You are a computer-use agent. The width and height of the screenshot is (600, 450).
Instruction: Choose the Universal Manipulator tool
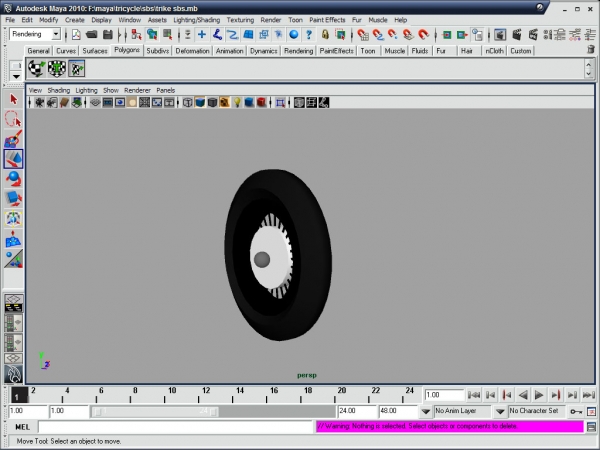13,219
